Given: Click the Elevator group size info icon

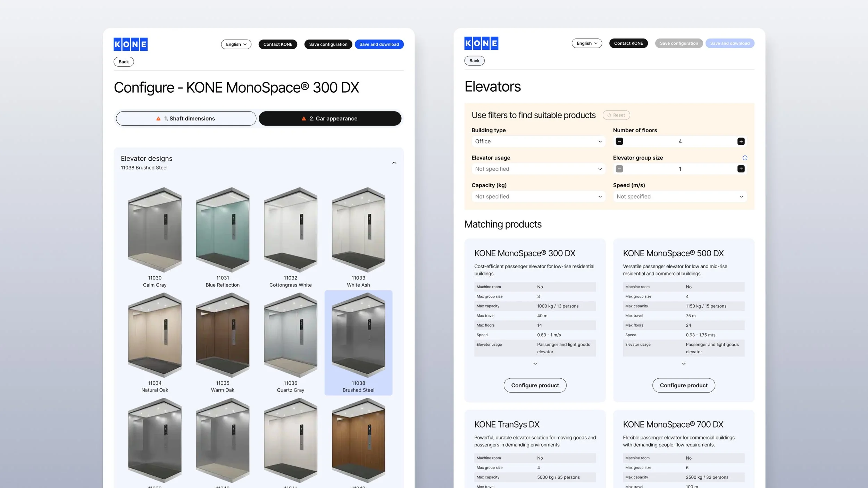Looking at the screenshot, I should 744,158.
